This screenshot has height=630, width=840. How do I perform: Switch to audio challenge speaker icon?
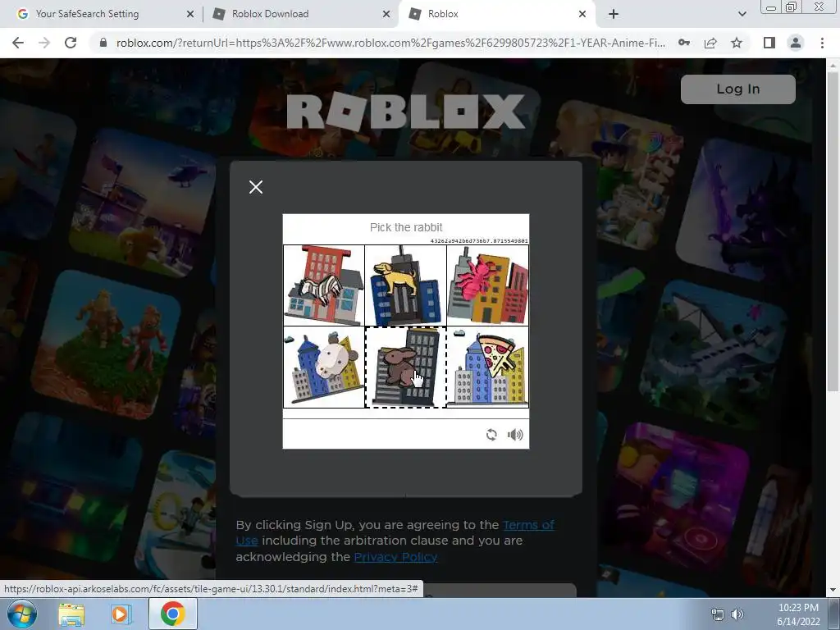coord(515,435)
